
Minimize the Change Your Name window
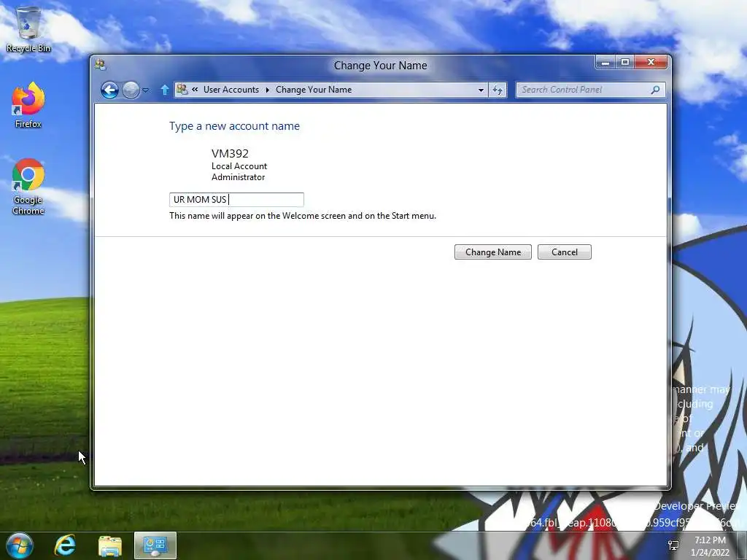[x=605, y=63]
